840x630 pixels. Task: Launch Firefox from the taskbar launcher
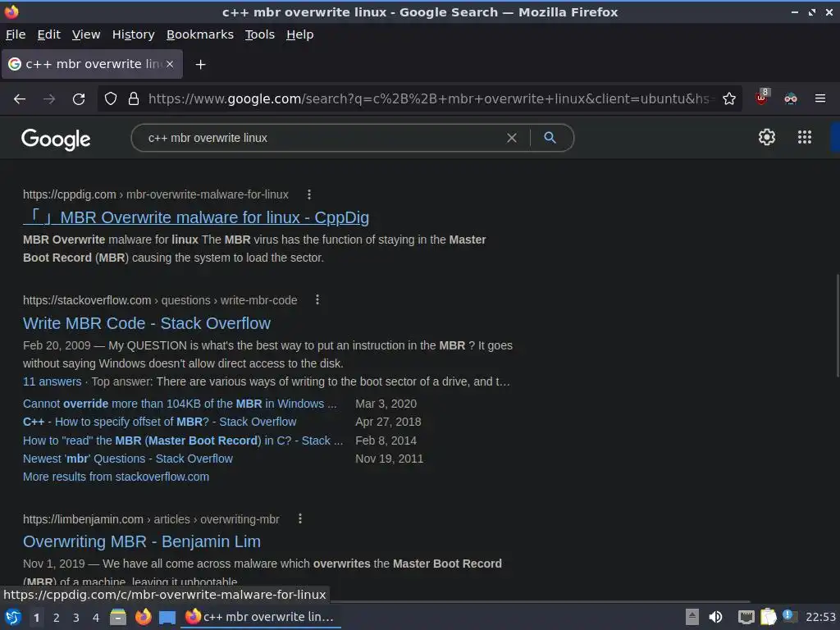point(143,617)
